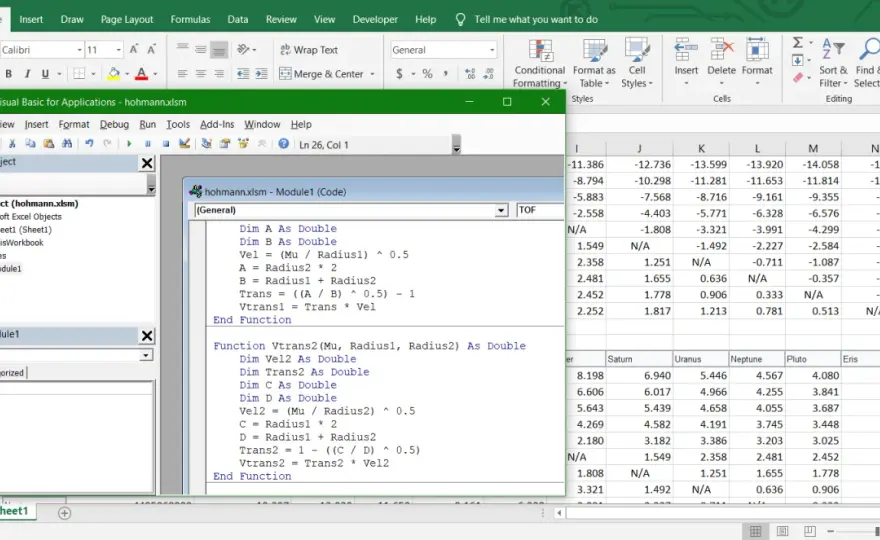This screenshot has width=880, height=540.
Task: Click the Insert cells button
Action: tap(686, 62)
